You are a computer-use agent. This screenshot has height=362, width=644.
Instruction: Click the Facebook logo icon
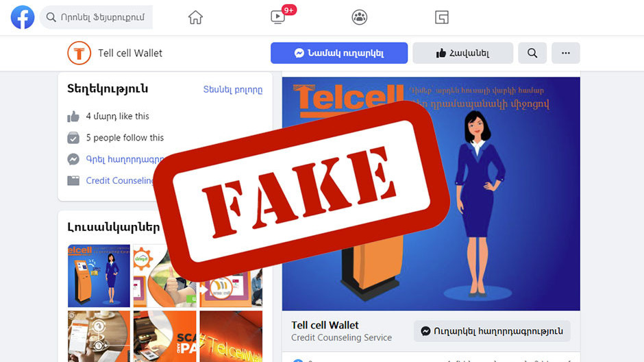tap(23, 17)
